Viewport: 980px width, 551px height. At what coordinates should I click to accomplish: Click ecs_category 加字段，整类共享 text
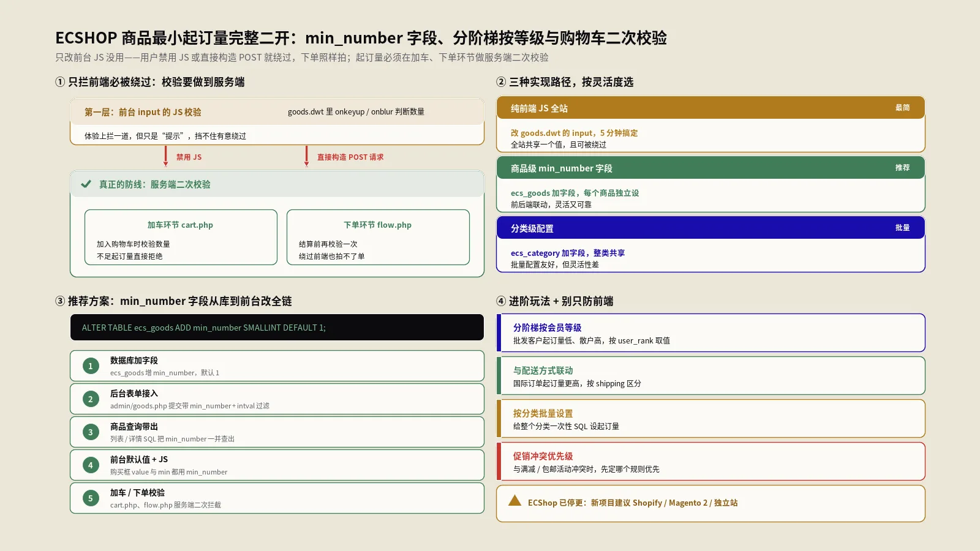pyautogui.click(x=568, y=253)
